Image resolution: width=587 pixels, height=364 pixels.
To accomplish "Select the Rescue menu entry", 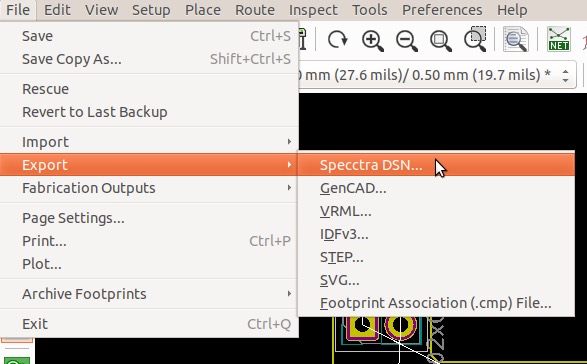I will coord(149,89).
